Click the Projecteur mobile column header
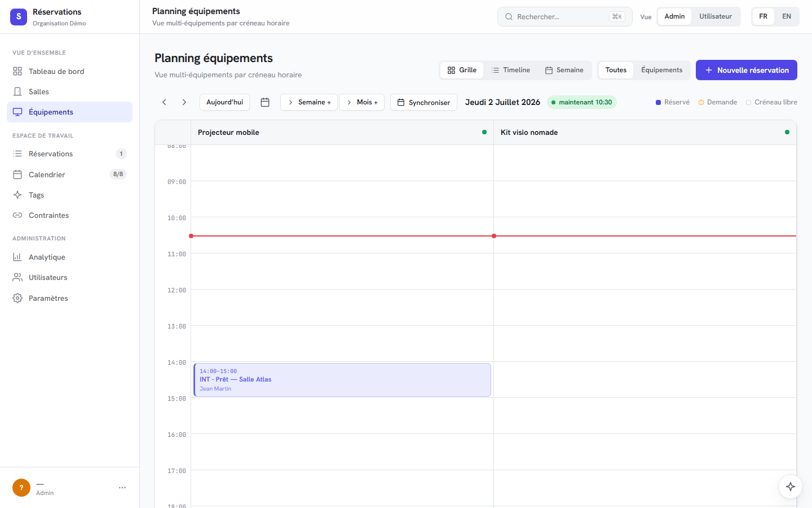This screenshot has width=812, height=508. (x=342, y=132)
